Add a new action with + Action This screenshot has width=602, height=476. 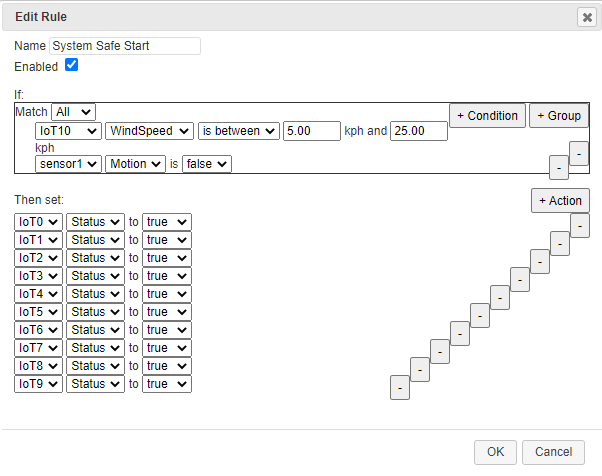[x=560, y=200]
